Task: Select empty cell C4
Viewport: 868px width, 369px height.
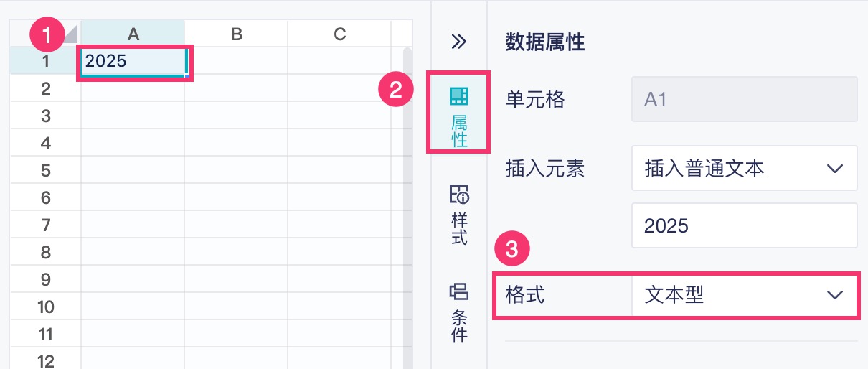Action: pyautogui.click(x=339, y=144)
